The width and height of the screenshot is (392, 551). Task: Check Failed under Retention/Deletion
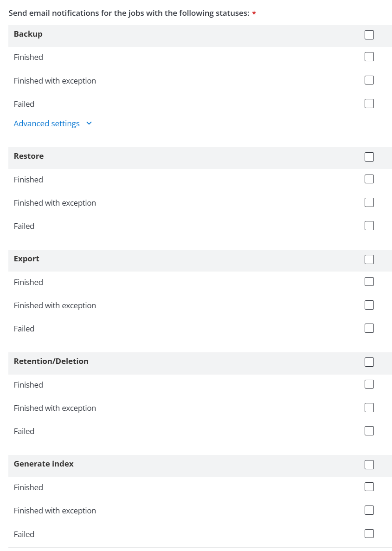click(x=369, y=431)
